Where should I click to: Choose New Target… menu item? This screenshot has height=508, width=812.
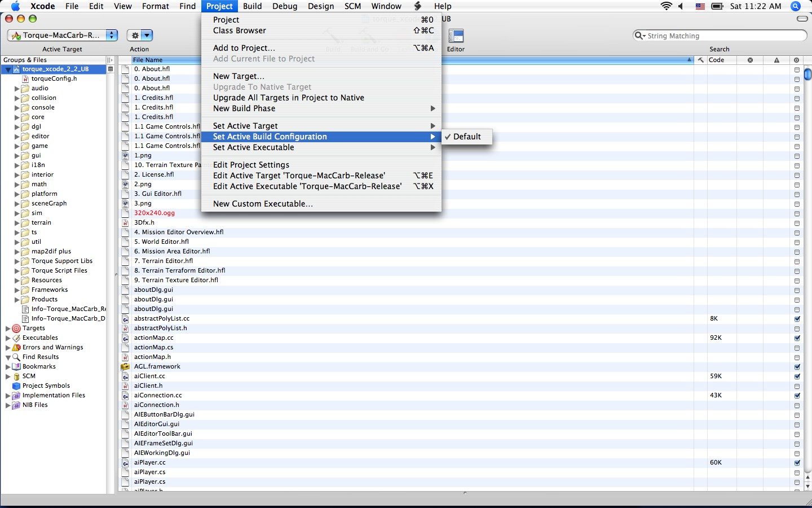[x=321, y=76]
